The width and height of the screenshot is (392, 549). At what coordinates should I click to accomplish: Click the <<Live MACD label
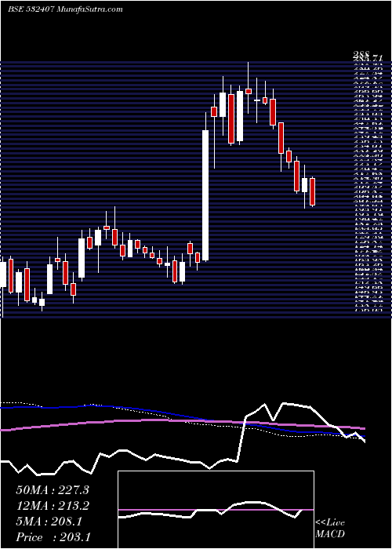[330, 529]
